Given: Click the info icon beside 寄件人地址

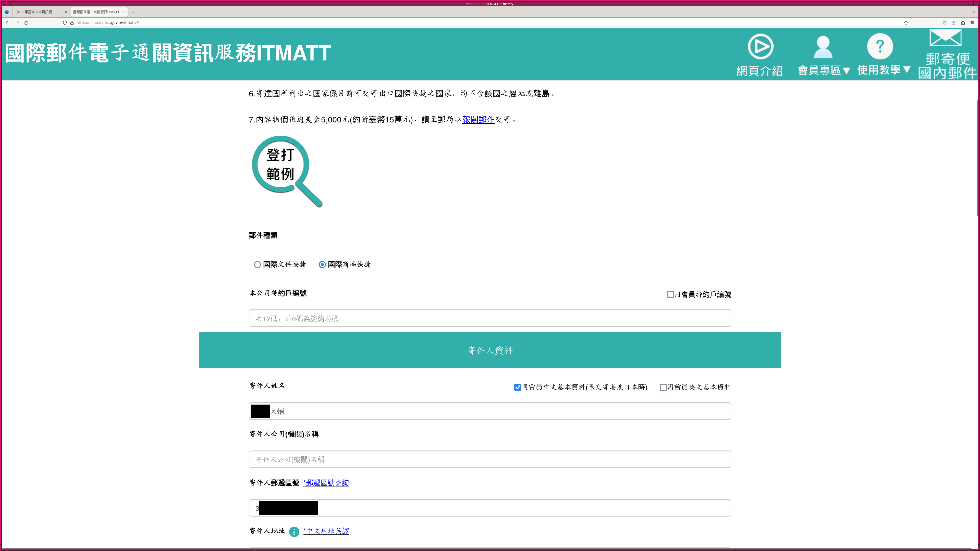Looking at the screenshot, I should coord(294,531).
